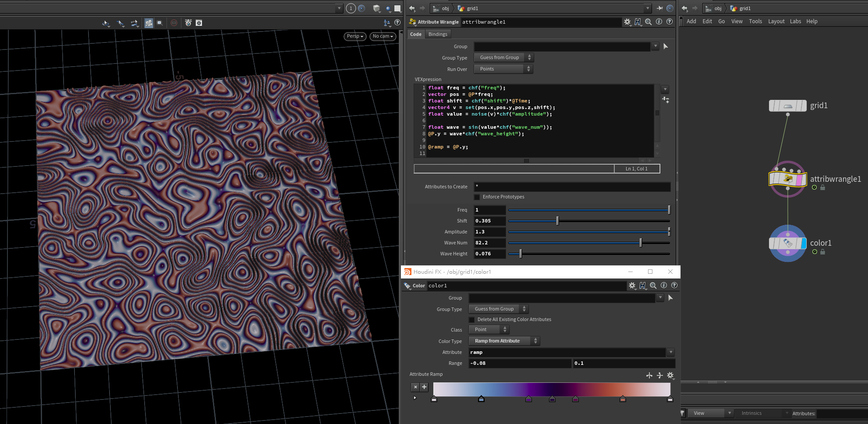Viewport: 868px width, 424px height.
Task: Open help icon in Color parameter pane
Action: [x=674, y=286]
